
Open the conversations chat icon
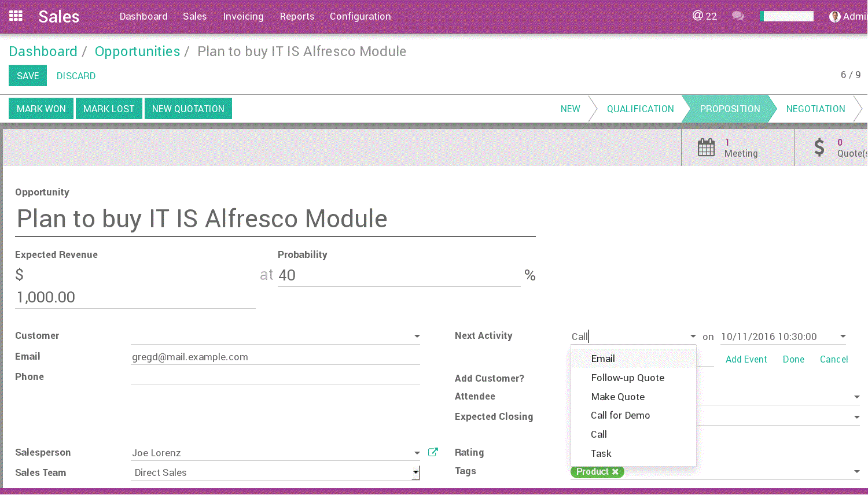click(x=738, y=16)
